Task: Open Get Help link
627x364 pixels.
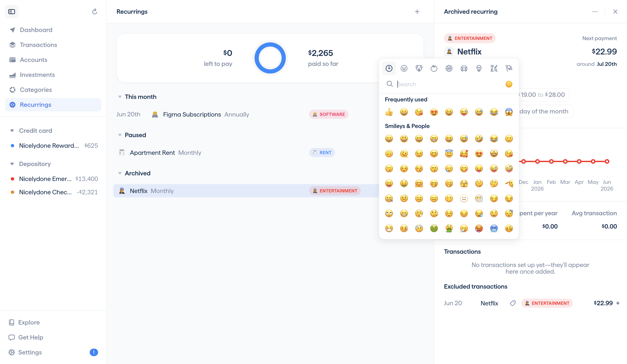Action: tap(26, 337)
